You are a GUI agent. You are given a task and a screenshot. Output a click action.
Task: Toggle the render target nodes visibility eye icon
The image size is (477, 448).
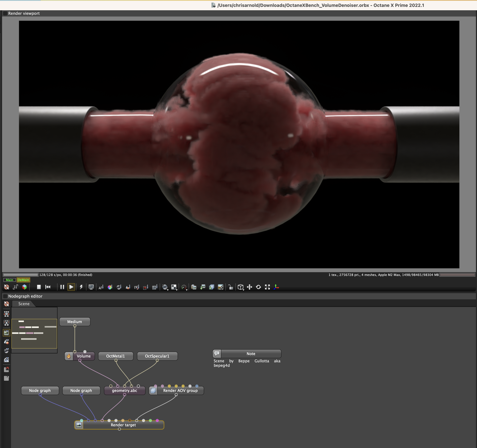7,333
